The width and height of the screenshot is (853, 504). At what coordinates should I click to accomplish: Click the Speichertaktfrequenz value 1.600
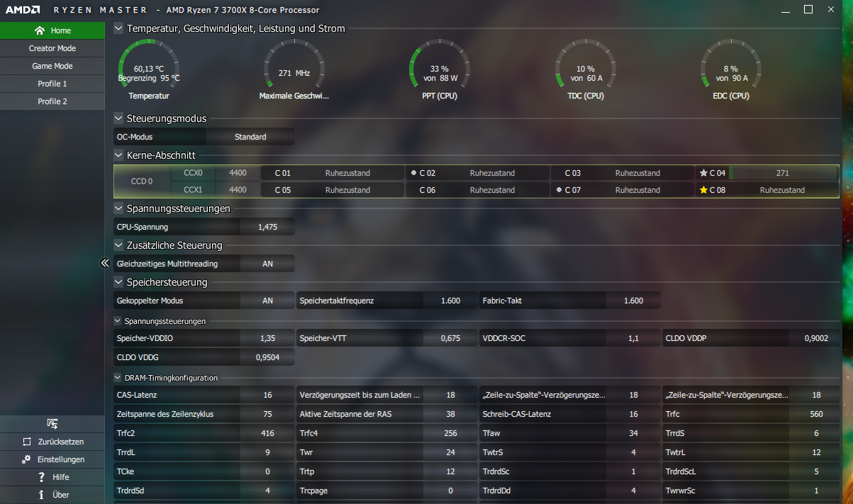pos(450,301)
